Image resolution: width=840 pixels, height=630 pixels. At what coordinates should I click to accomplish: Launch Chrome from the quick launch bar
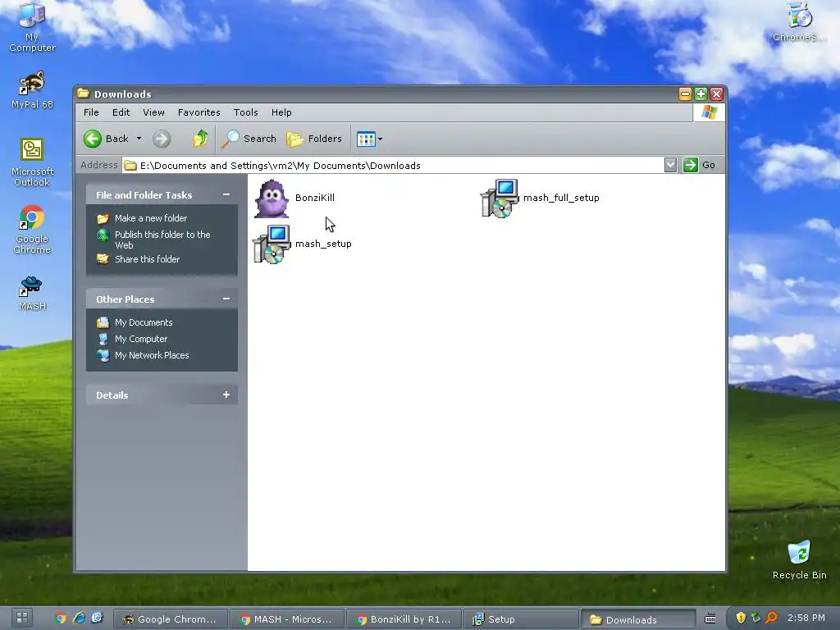click(60, 619)
